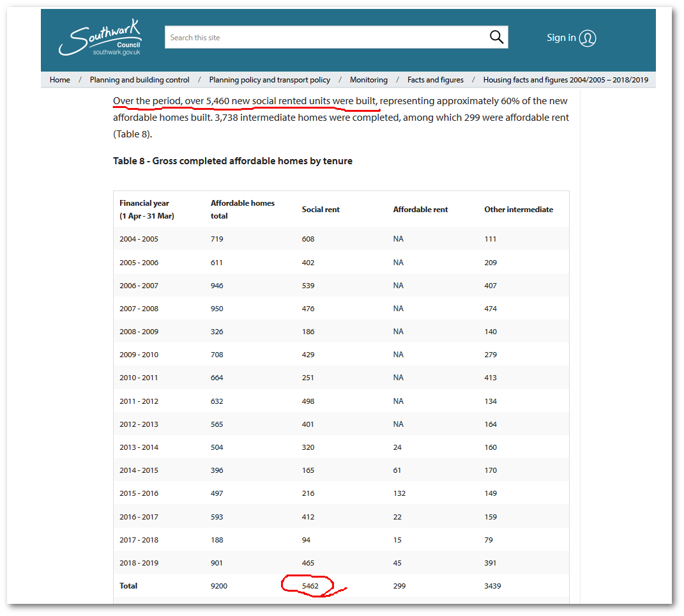Click 946 total for 2006 - 2007

pos(217,286)
